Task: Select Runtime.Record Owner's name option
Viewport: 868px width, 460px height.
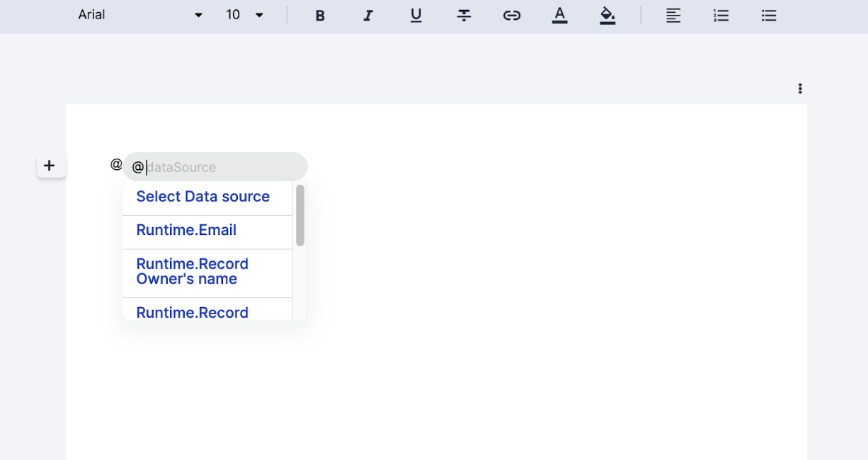Action: pos(207,273)
